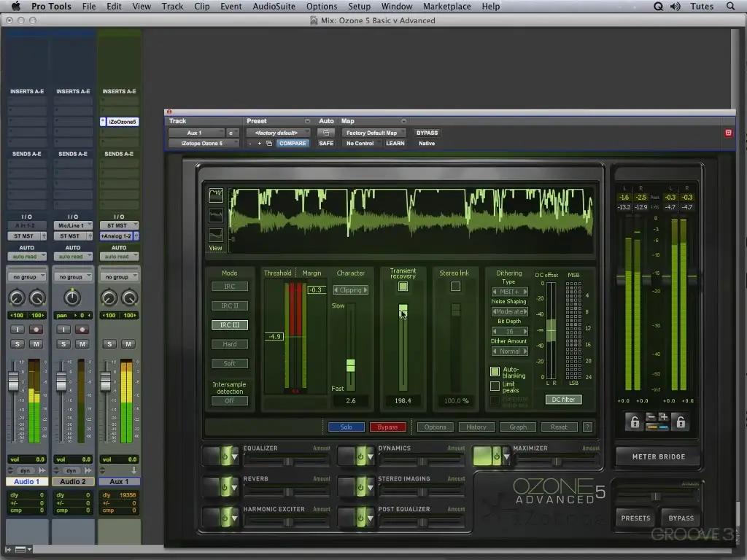Viewport: 747px width, 560px height.
Task: Click the Margin value field -0.3
Action: coord(317,290)
